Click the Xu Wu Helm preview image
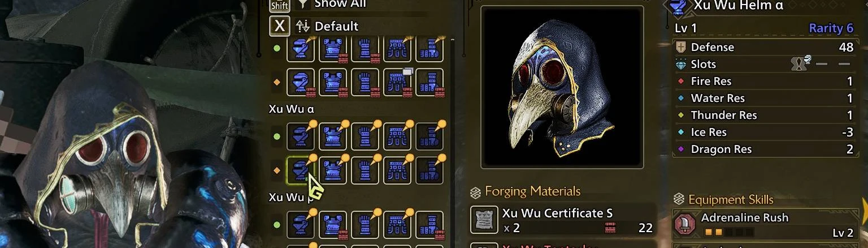 (x=562, y=87)
